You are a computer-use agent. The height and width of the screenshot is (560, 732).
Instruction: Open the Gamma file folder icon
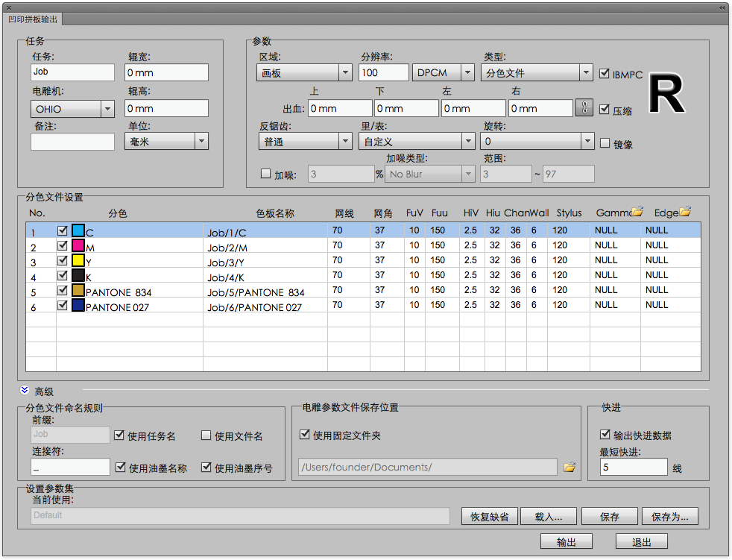coord(637,213)
